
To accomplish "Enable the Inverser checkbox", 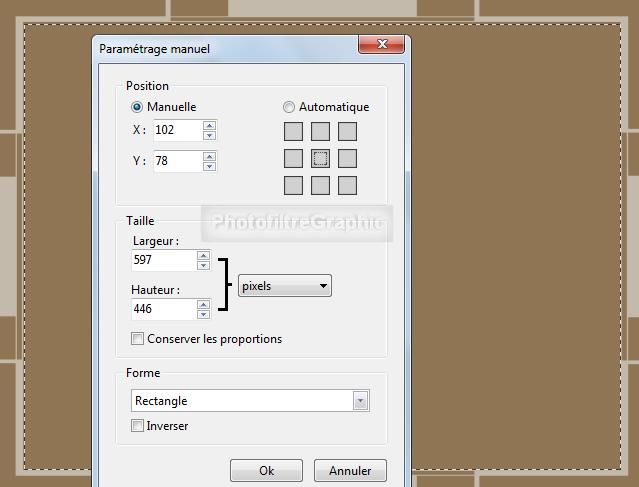I will (x=138, y=426).
